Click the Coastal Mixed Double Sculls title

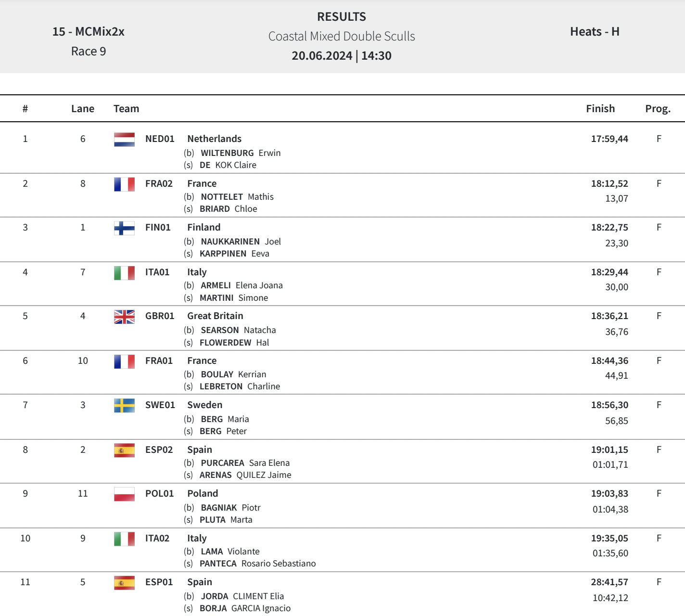click(342, 36)
